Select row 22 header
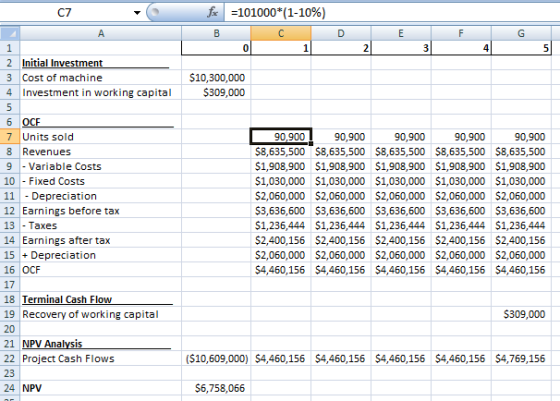 tap(10, 358)
